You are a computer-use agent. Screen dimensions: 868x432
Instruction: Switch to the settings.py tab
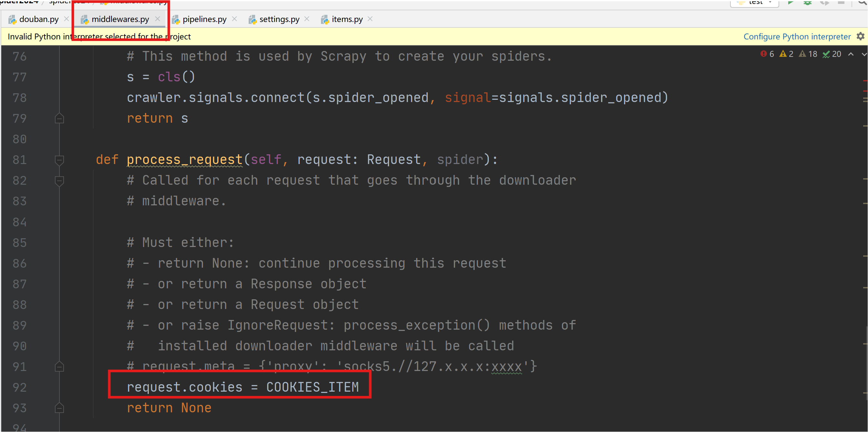coord(279,19)
